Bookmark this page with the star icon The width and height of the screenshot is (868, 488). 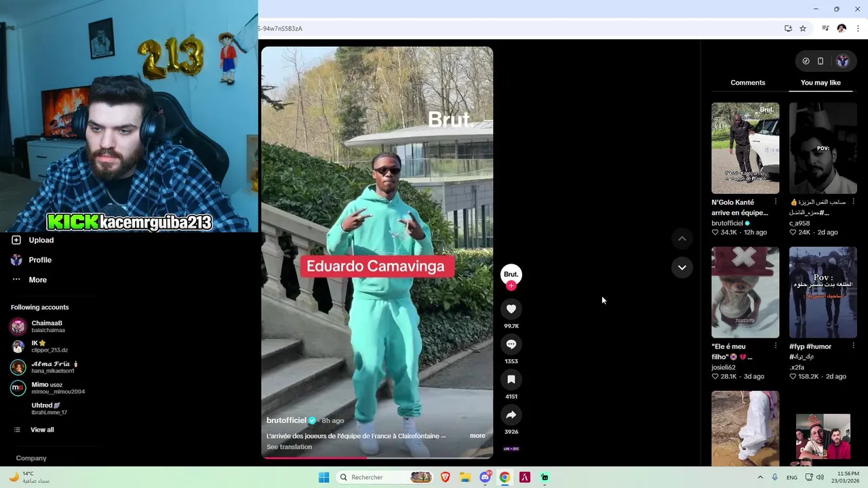803,28
